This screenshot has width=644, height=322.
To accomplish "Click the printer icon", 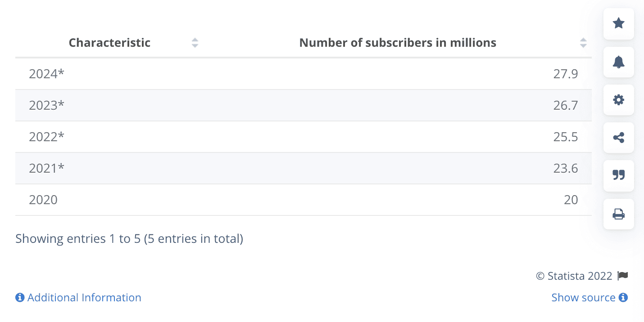I will pos(619,214).
